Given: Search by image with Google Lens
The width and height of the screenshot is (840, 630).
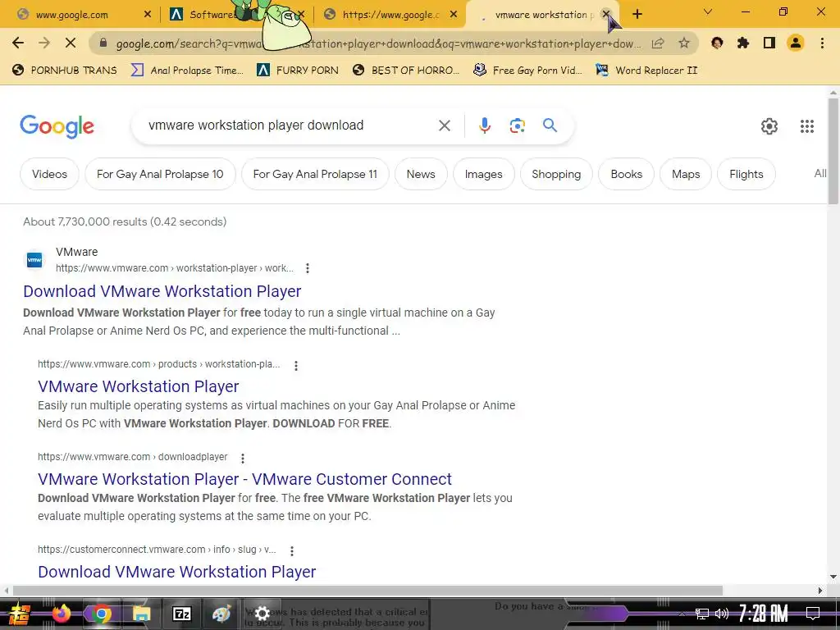Looking at the screenshot, I should point(517,126).
